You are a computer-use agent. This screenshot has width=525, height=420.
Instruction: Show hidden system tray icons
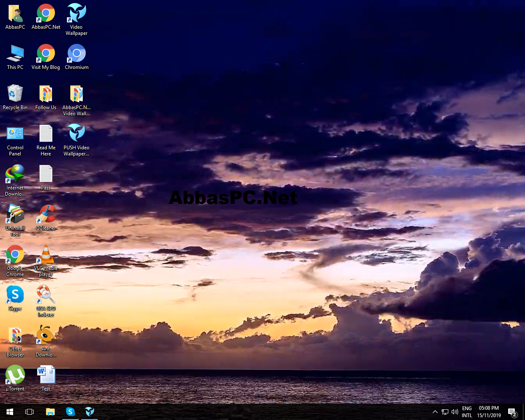coord(435,412)
